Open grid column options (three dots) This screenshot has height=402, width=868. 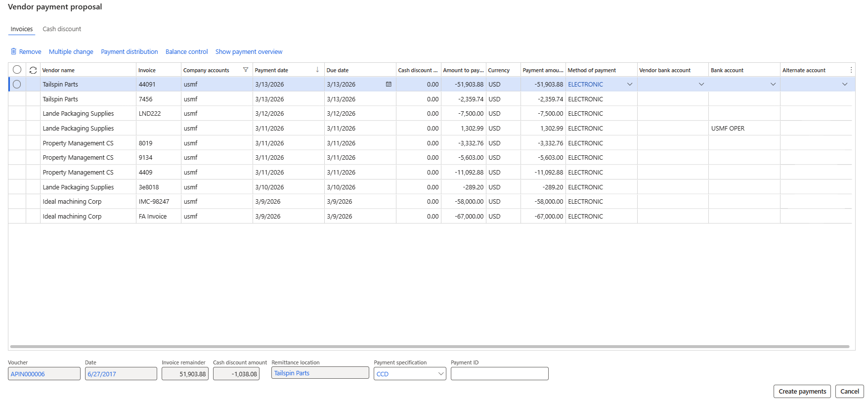[x=851, y=70]
